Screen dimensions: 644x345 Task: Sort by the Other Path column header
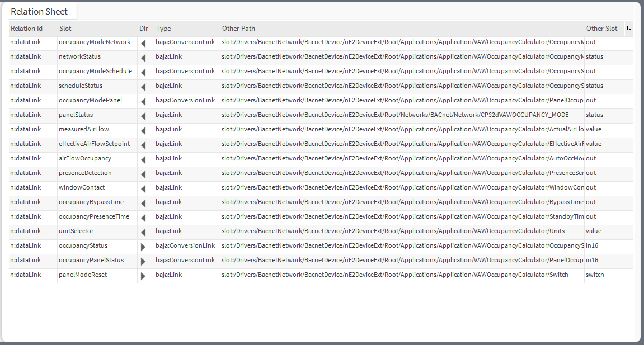pyautogui.click(x=238, y=29)
